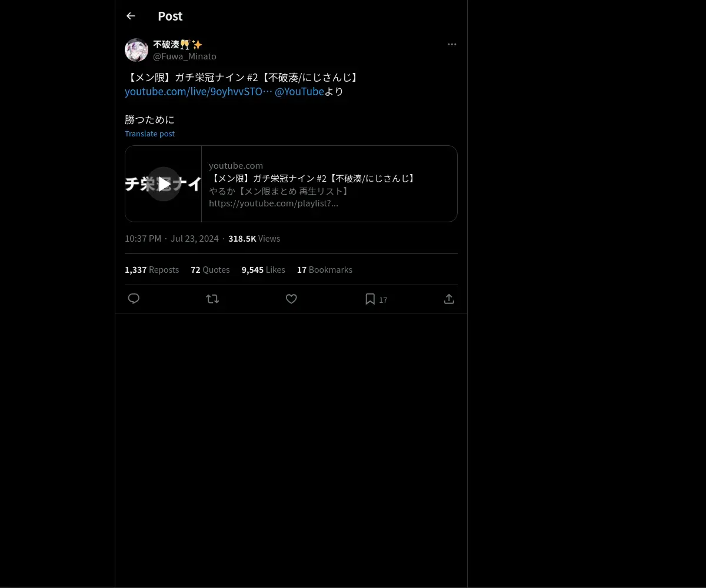Open the Fuwa Minato profile avatar

(x=136, y=50)
